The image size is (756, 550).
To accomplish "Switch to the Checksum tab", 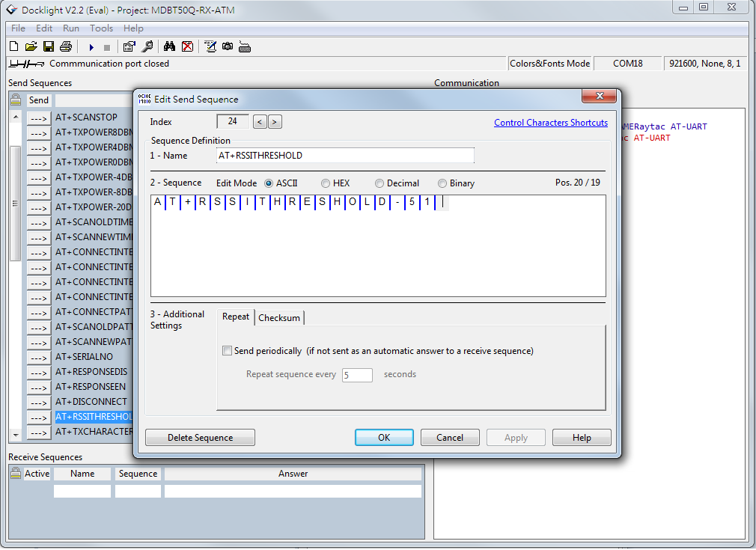I will (279, 318).
